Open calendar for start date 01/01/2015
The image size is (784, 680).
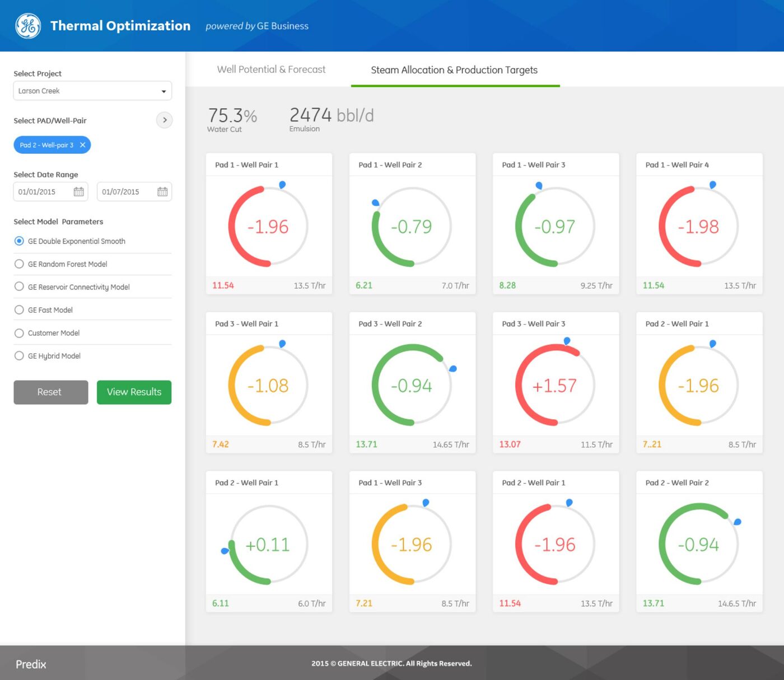79,192
